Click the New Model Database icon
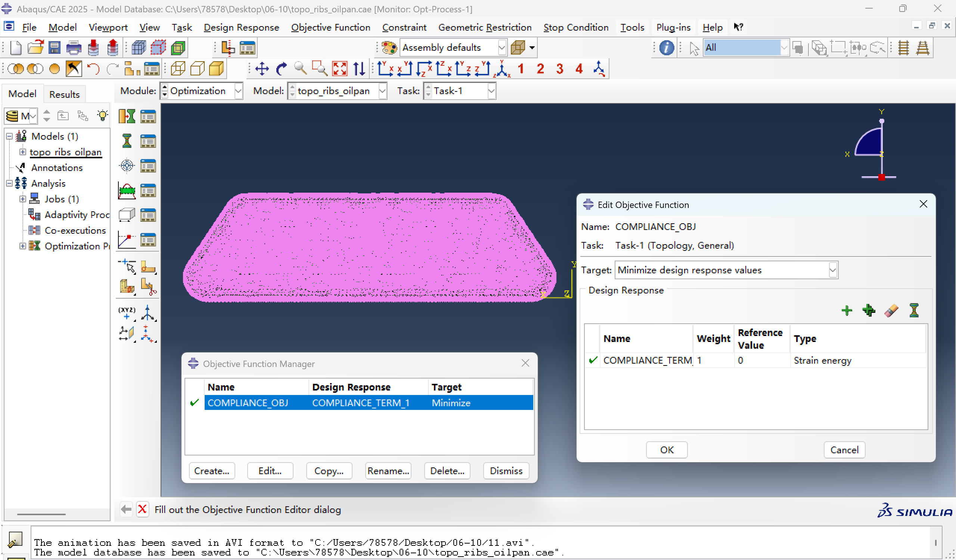Image resolution: width=956 pixels, height=560 pixels. (x=16, y=48)
